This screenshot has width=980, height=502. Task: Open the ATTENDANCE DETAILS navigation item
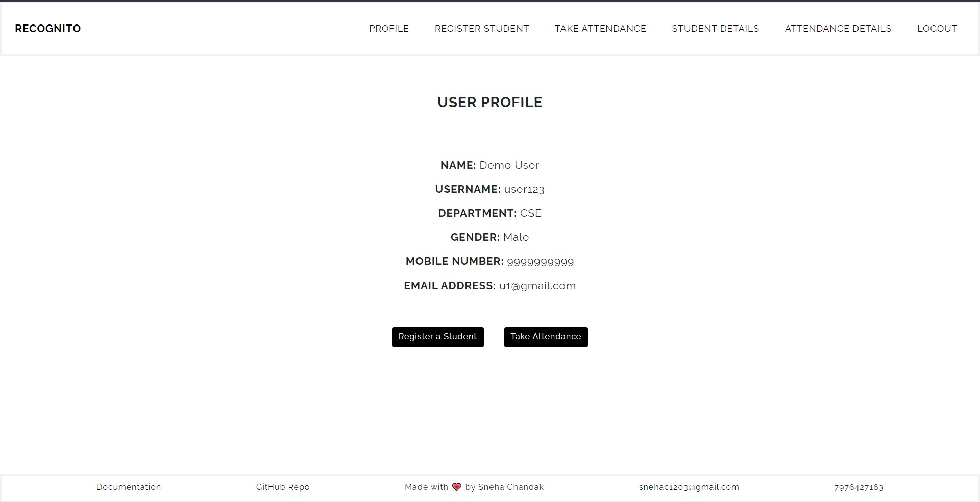(838, 29)
